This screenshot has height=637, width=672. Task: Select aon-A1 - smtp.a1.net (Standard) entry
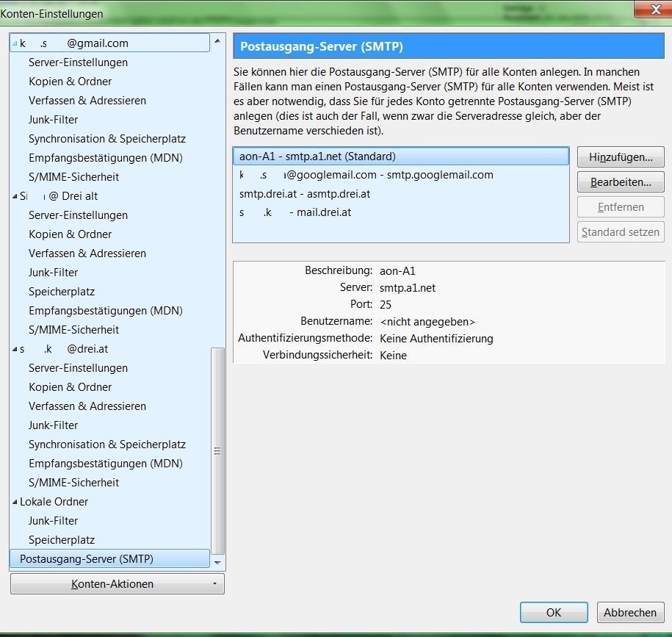point(401,156)
